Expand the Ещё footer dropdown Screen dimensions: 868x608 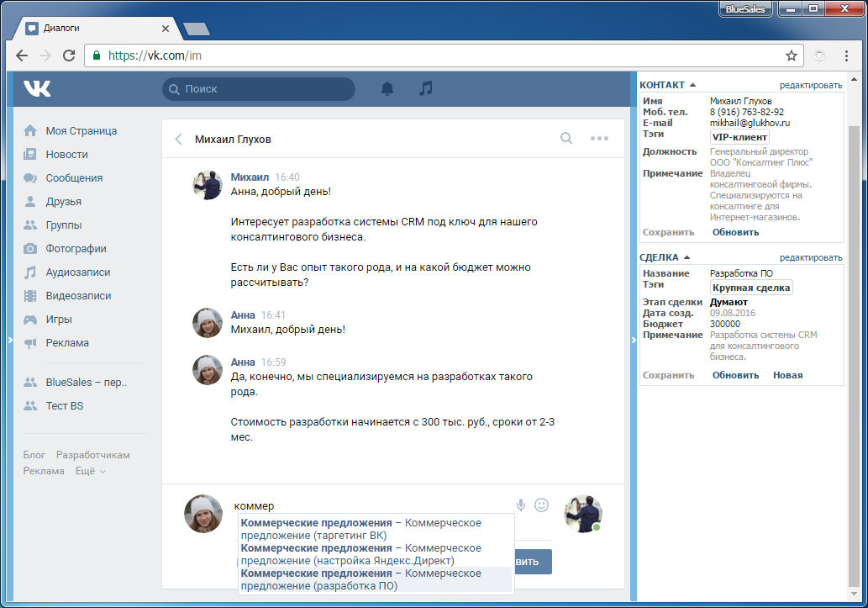pyautogui.click(x=90, y=471)
